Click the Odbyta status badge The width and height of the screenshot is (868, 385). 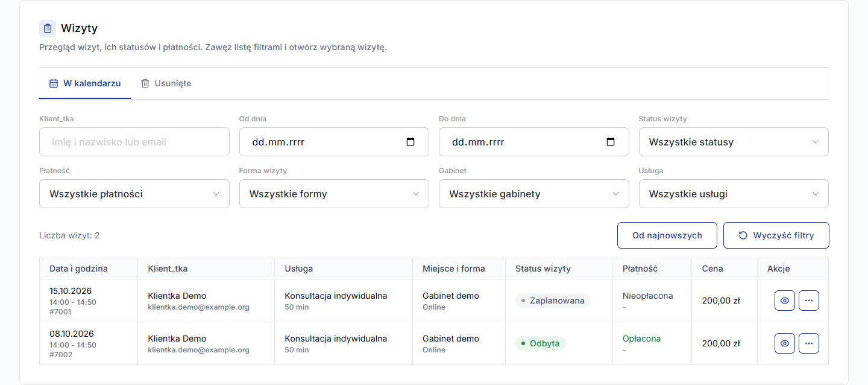click(541, 343)
